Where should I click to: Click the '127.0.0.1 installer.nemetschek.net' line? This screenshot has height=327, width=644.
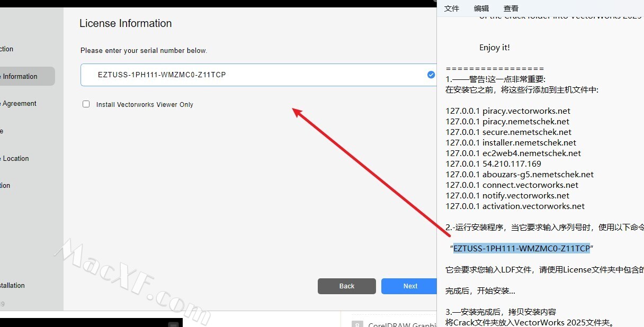click(511, 143)
